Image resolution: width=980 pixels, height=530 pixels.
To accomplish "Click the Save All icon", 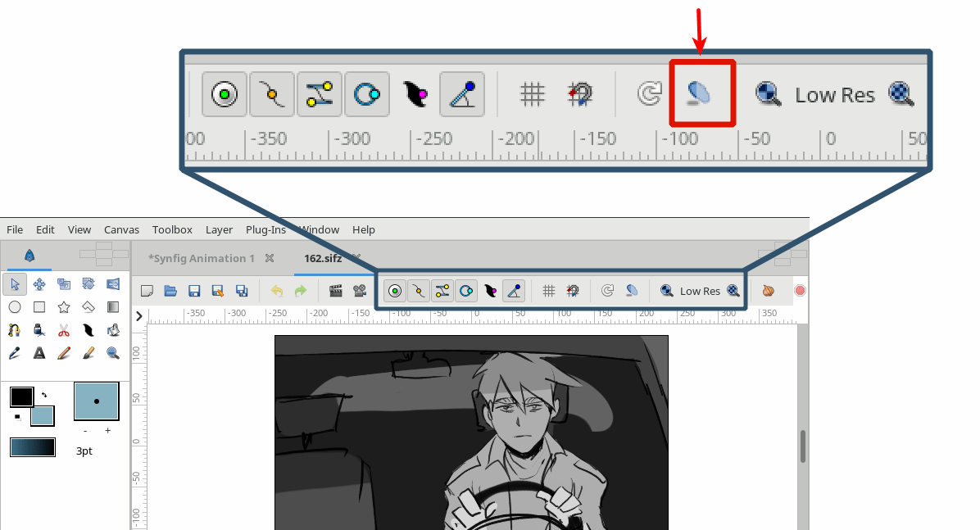I will 241,291.
